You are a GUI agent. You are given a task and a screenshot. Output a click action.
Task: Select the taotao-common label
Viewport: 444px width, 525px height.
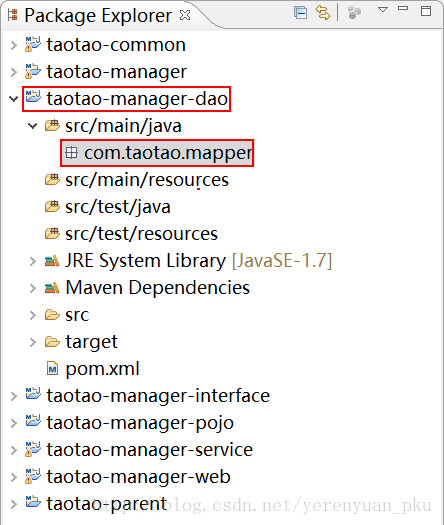[x=116, y=45]
